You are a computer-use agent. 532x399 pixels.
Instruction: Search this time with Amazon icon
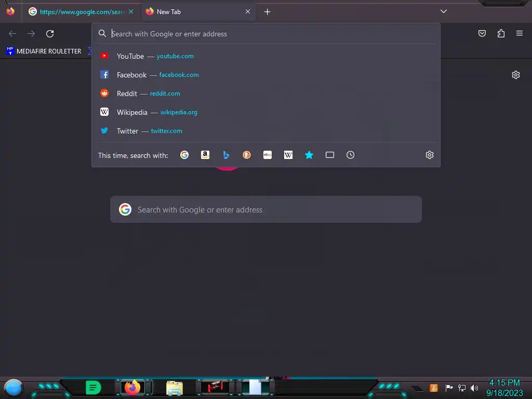pyautogui.click(x=205, y=155)
